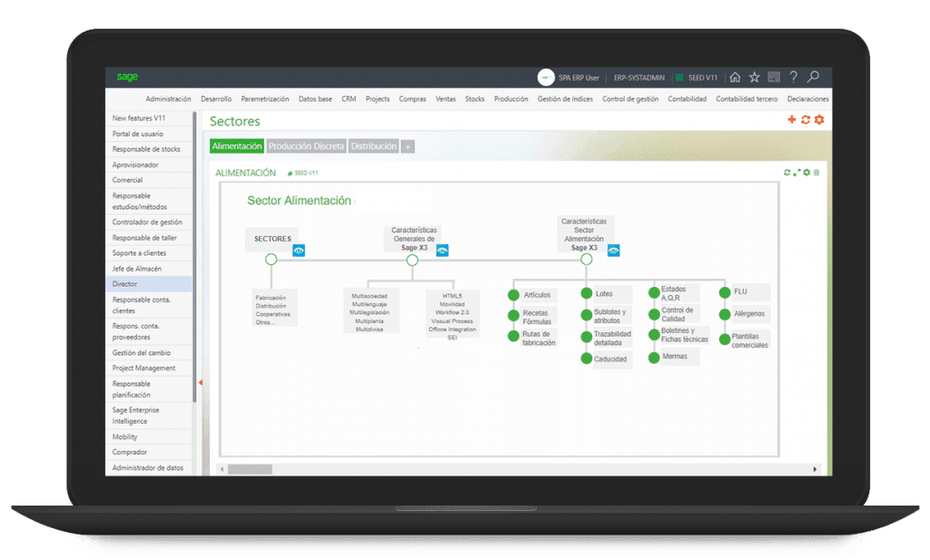Switch to the Producción Discreta tab
The image size is (930, 560).
pos(306,146)
